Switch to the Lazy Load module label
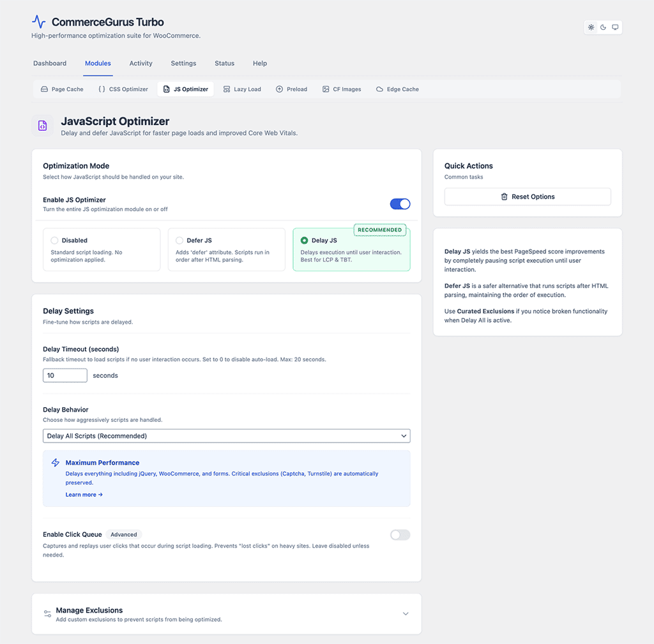Screen dimensions: 654x644 coord(247,89)
